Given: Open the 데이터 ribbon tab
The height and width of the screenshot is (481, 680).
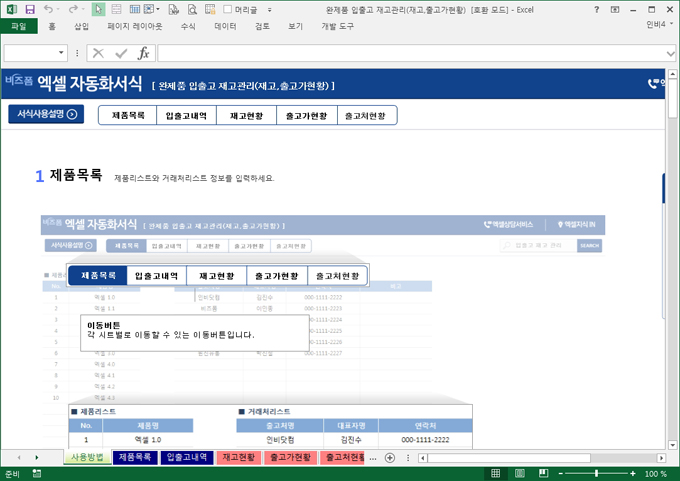Looking at the screenshot, I should [x=226, y=26].
